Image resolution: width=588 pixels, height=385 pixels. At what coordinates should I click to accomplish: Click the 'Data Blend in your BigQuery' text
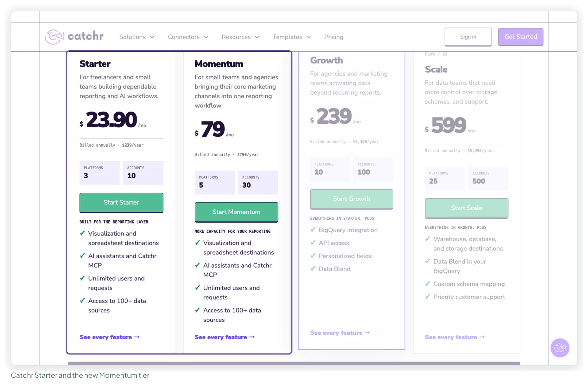[460, 266]
